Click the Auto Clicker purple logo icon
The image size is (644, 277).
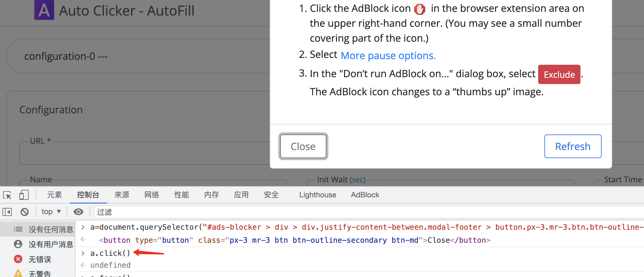pyautogui.click(x=44, y=10)
